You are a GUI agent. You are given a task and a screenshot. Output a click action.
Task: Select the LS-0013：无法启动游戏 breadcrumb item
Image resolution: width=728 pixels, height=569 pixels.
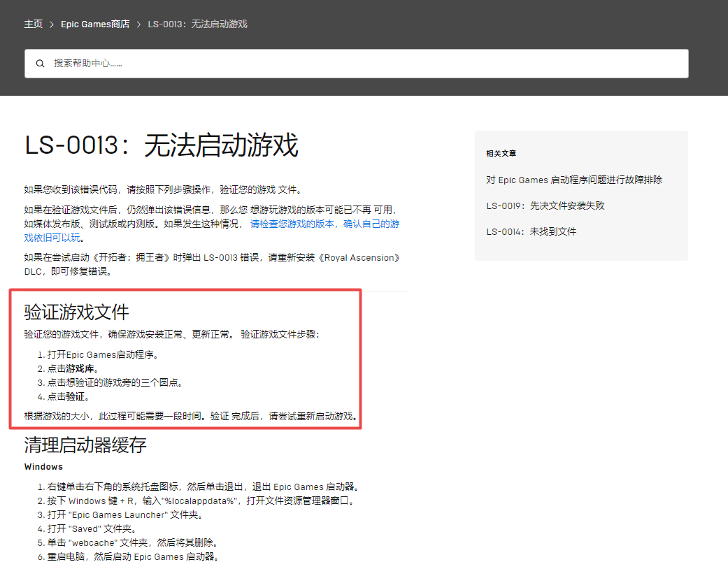(197, 24)
